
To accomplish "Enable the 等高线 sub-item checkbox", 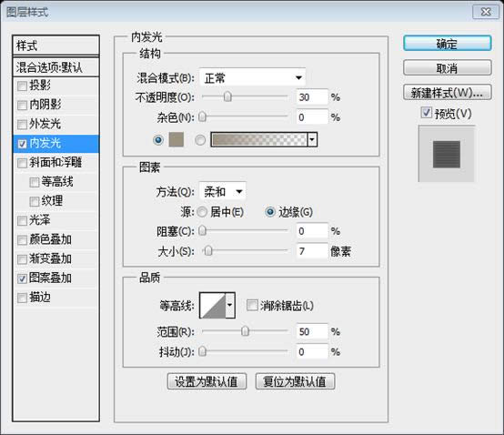I will (x=34, y=182).
